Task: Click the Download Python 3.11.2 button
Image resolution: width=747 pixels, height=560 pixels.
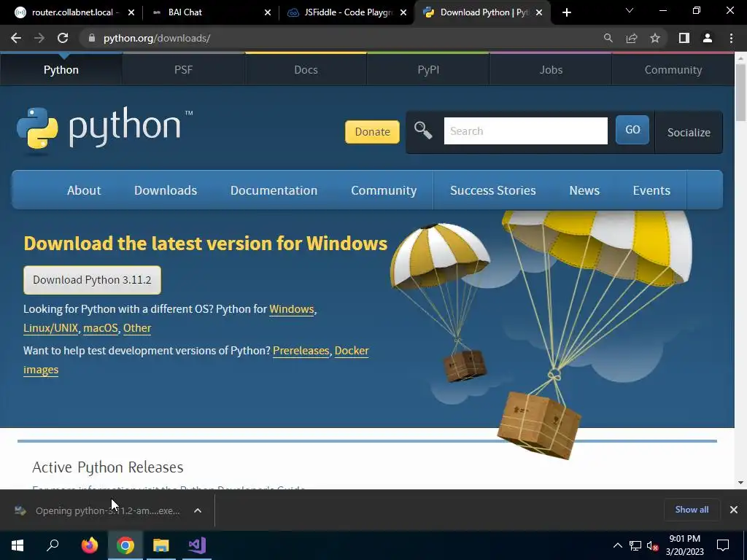Action: tap(92, 280)
